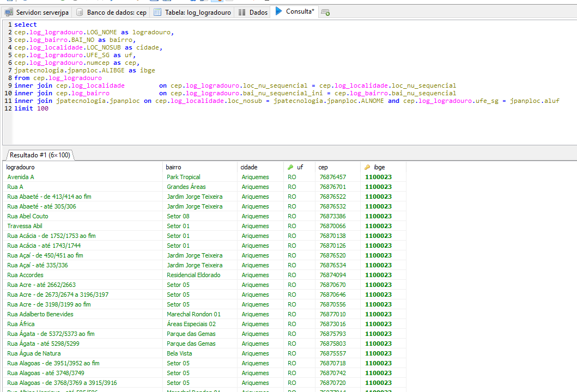Click the server computer icon on Servidor tab
Screen dimensions: 577x392
pyautogui.click(x=9, y=12)
